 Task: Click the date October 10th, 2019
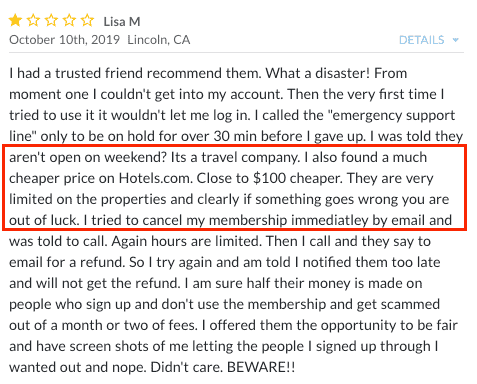tap(64, 40)
